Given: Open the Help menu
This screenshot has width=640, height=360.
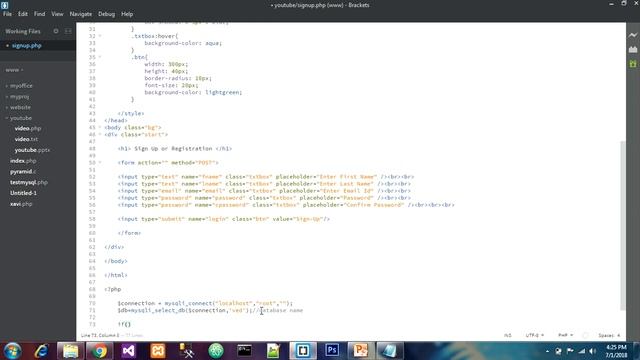Looking at the screenshot, I should pyautogui.click(x=127, y=14).
